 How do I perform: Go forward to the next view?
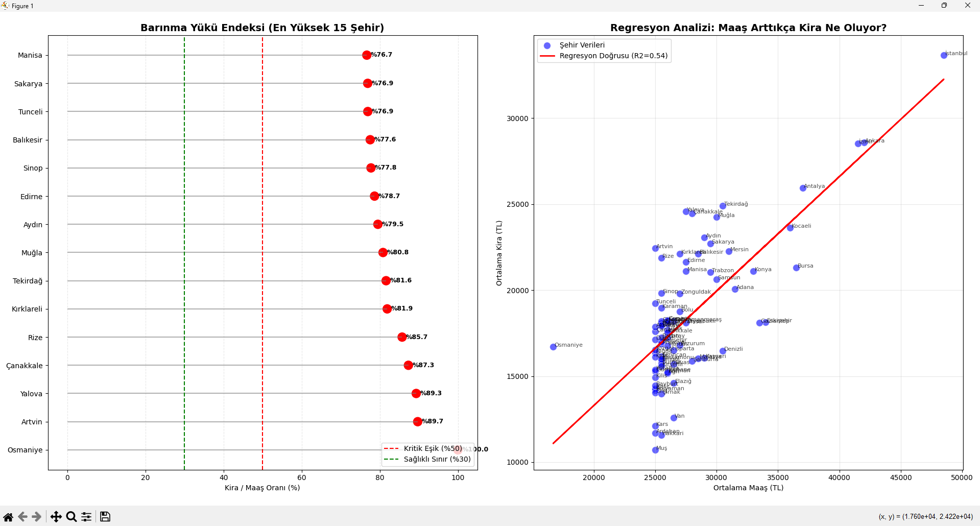[x=36, y=517]
